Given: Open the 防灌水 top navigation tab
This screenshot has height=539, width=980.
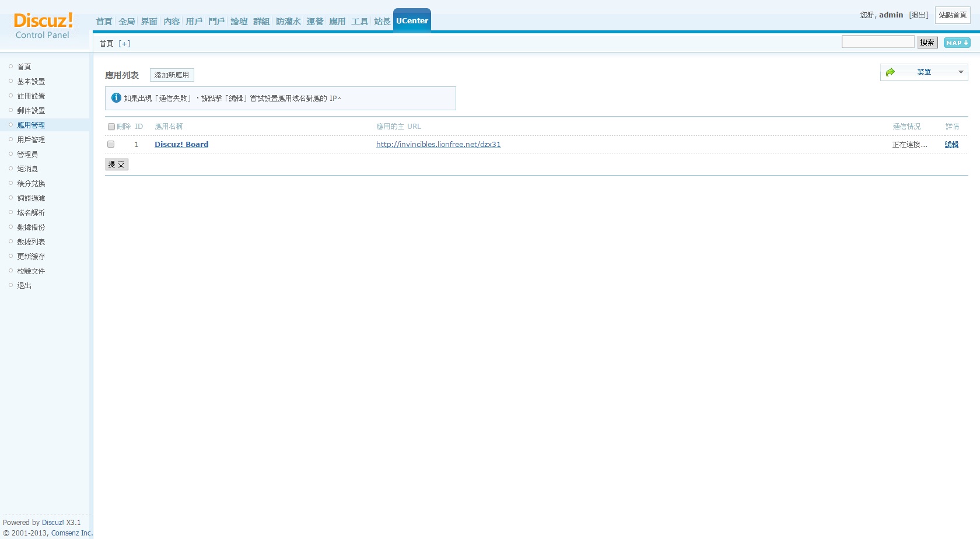Looking at the screenshot, I should tap(288, 22).
